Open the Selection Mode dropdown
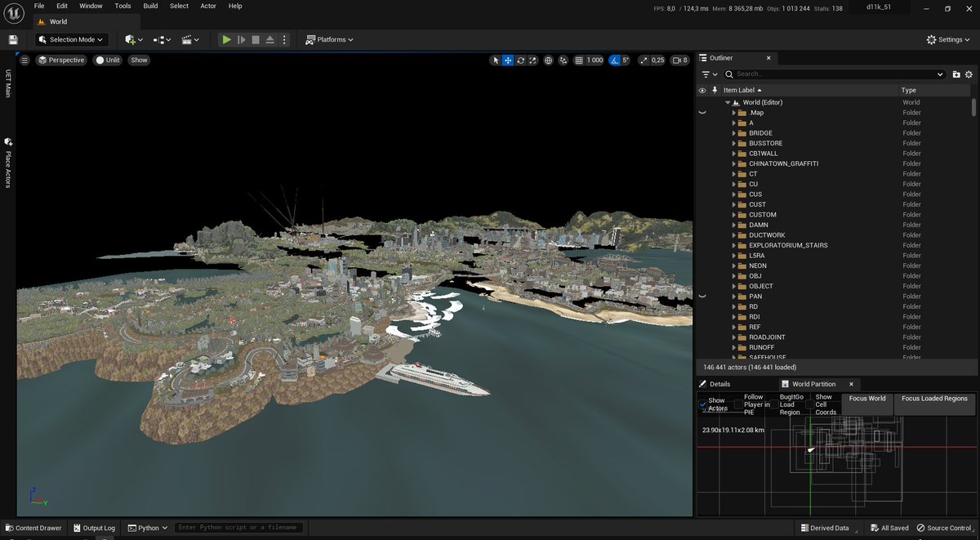The width and height of the screenshot is (980, 540). point(72,39)
